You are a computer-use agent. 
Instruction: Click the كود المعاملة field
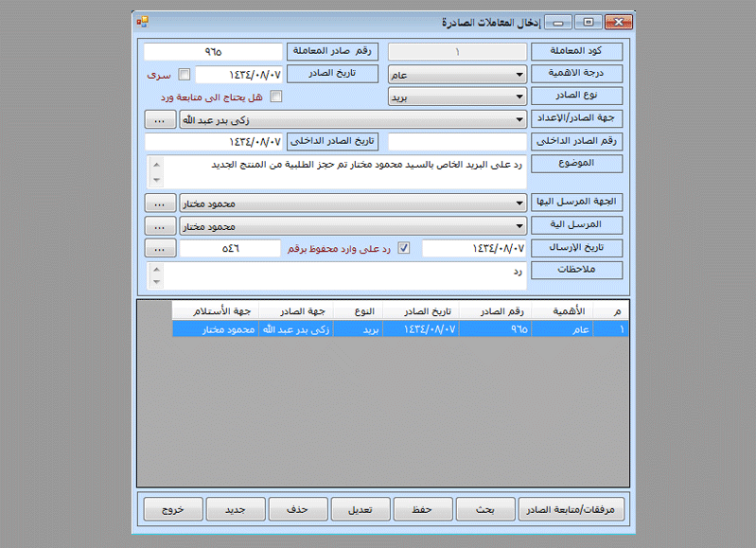457,52
